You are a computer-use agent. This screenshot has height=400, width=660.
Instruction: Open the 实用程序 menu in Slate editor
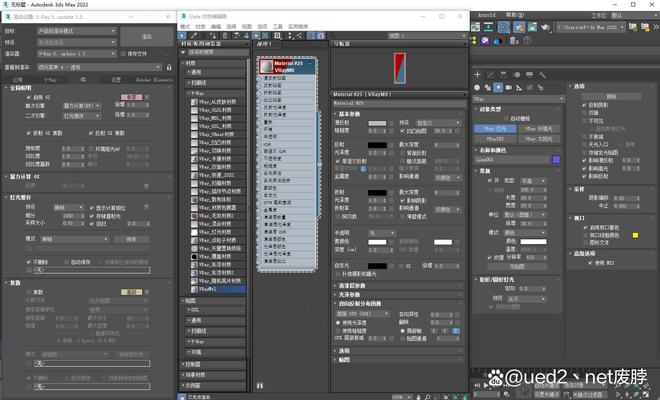tap(298, 26)
